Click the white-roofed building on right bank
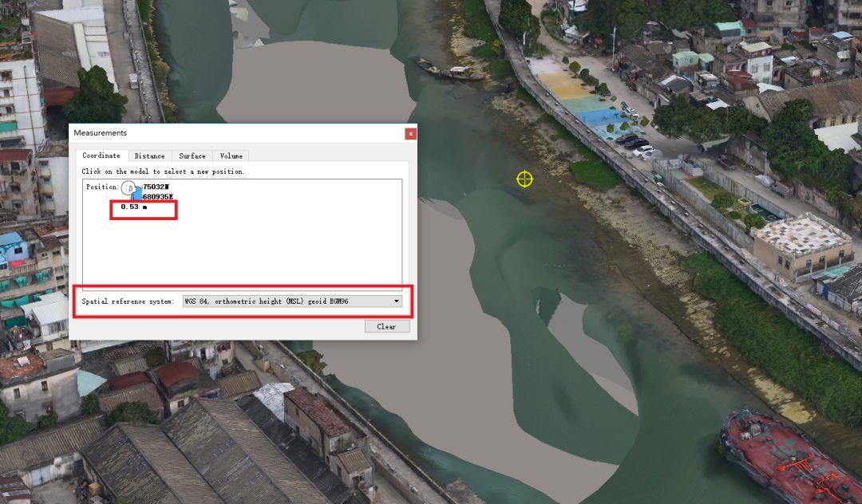Viewport: 862px width, 504px height. click(x=801, y=242)
